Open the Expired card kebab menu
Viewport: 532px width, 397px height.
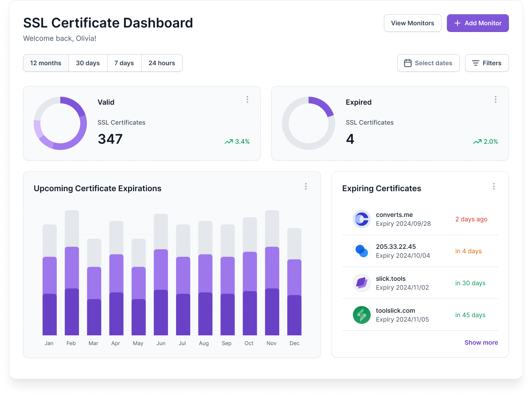(x=495, y=99)
